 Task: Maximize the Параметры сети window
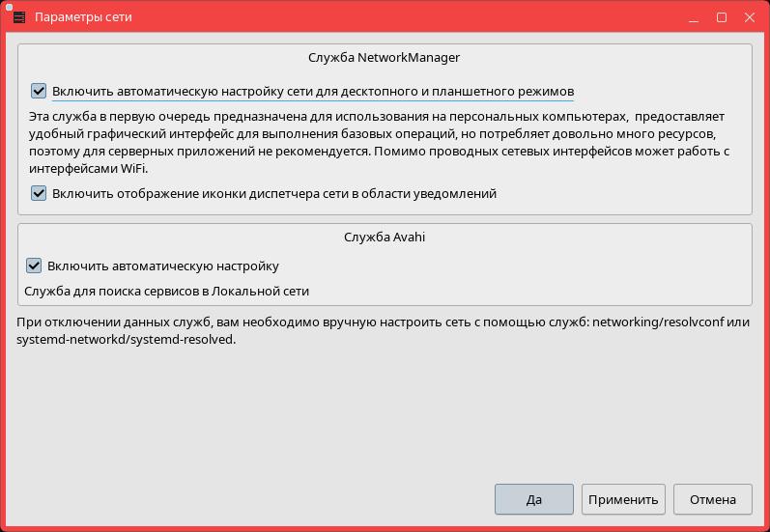(721, 17)
